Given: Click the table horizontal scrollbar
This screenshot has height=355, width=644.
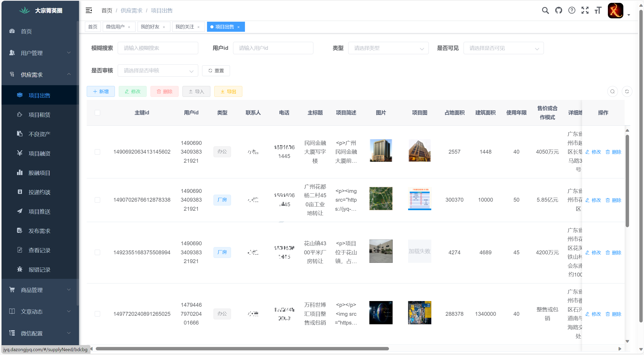Looking at the screenshot, I should tap(242, 349).
